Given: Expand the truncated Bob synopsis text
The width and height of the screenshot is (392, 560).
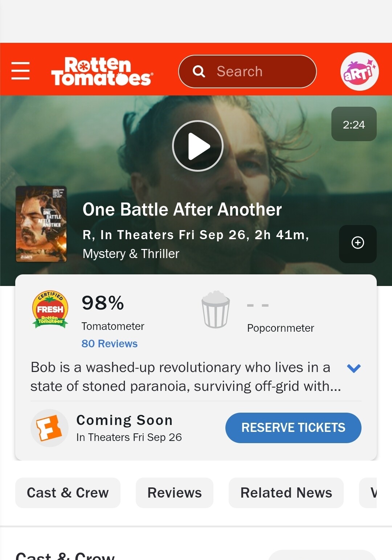Looking at the screenshot, I should pyautogui.click(x=186, y=377).
